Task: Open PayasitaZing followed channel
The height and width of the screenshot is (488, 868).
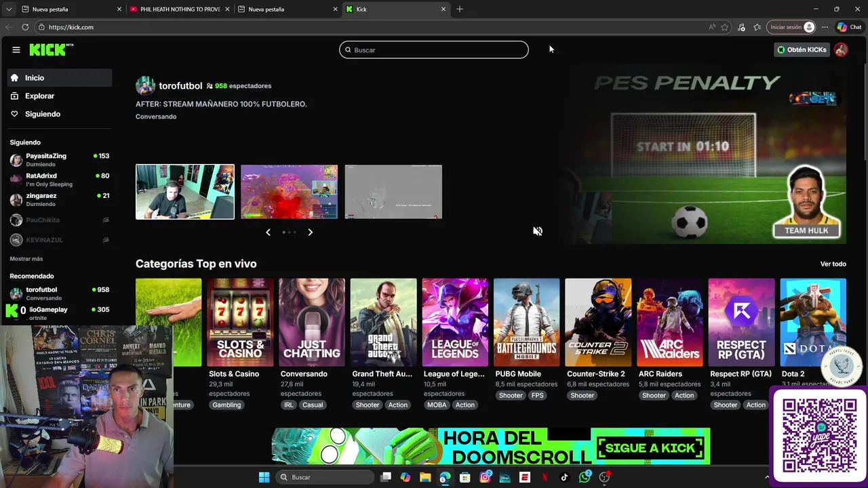Action: pos(60,160)
